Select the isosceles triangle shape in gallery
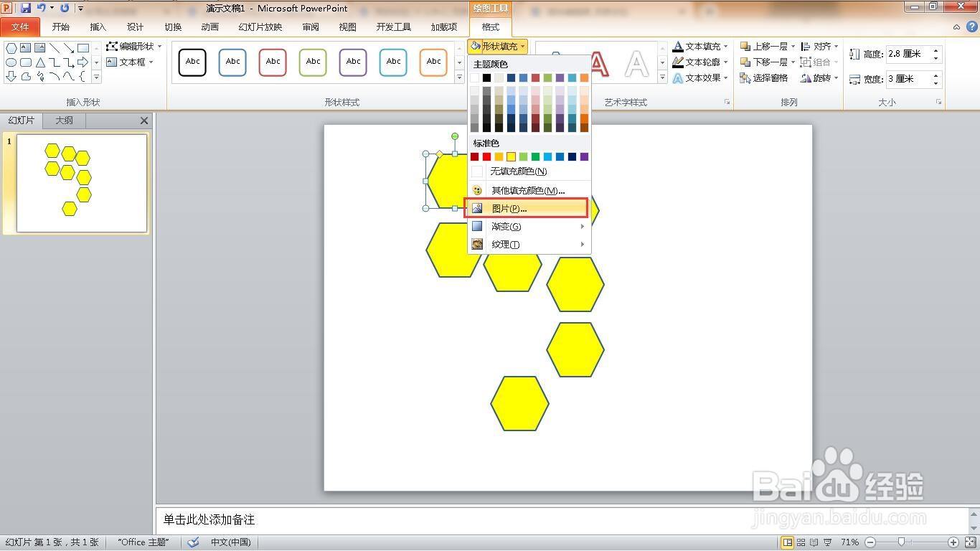 pos(40,62)
